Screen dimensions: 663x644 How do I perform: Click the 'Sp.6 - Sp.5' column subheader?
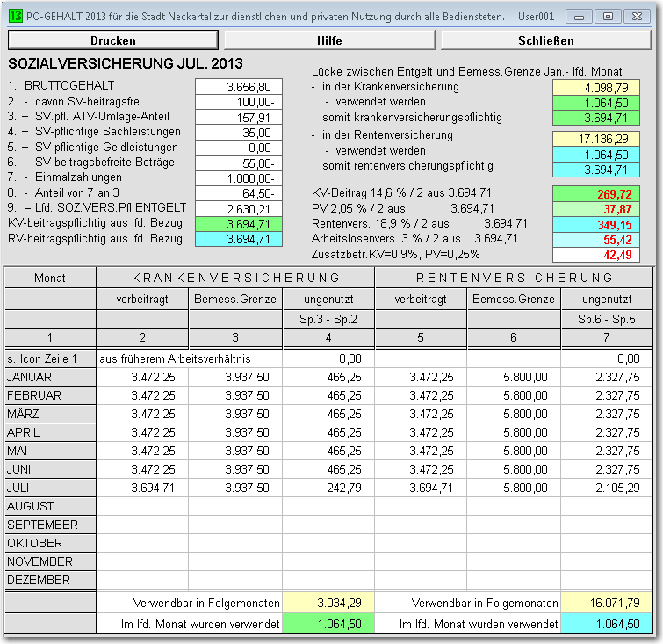[x=607, y=319]
